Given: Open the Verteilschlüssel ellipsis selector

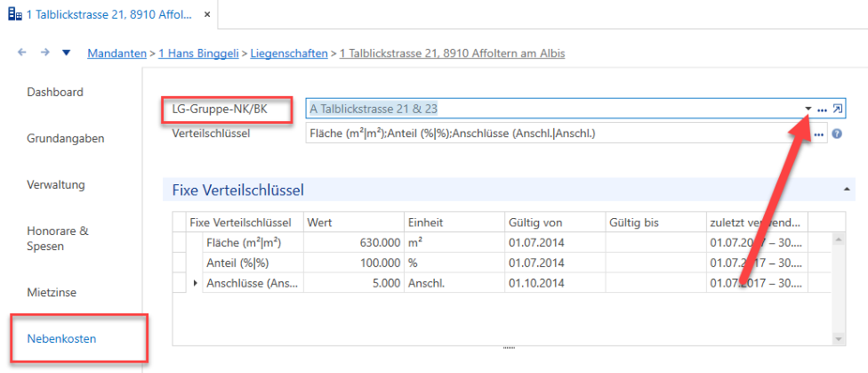Looking at the screenshot, I should pyautogui.click(x=819, y=134).
